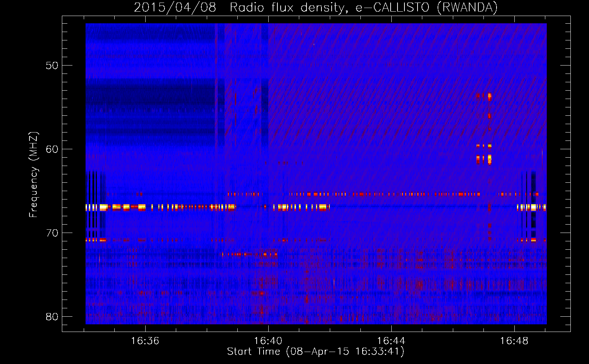
Task: Click the 'Start Time (08-Apr-15 16:33:41)' label
Action: pos(316,352)
